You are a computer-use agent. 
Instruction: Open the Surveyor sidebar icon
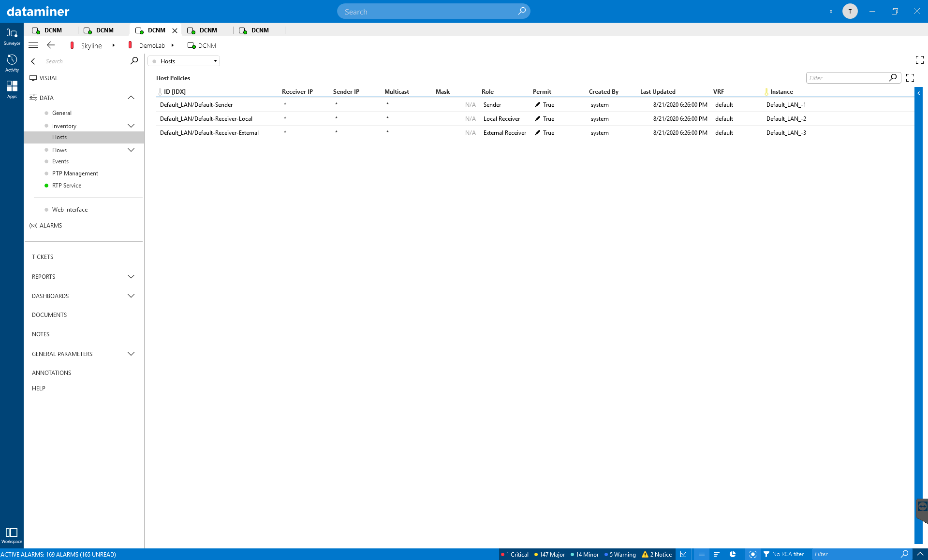click(x=12, y=36)
